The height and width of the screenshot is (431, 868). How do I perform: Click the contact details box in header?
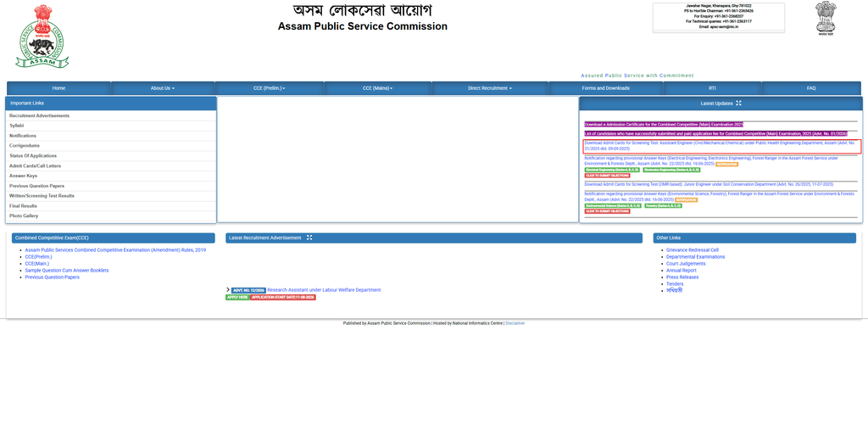tap(719, 18)
